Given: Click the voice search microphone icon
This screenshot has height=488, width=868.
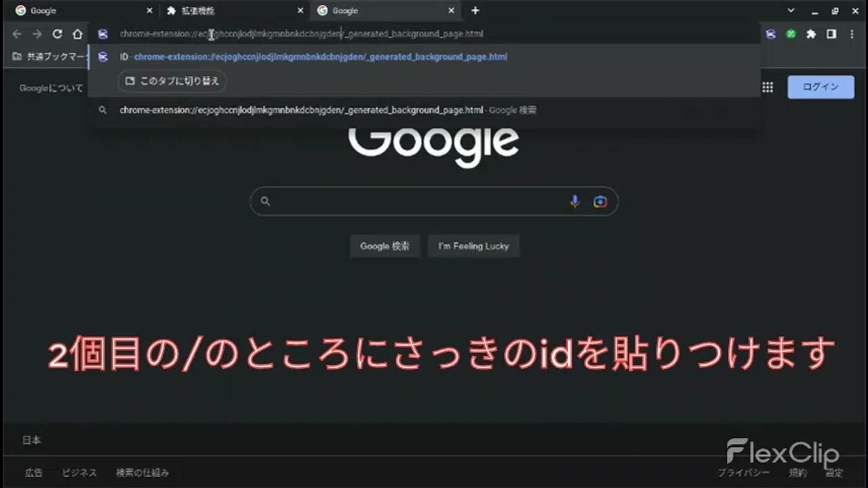Looking at the screenshot, I should (575, 201).
